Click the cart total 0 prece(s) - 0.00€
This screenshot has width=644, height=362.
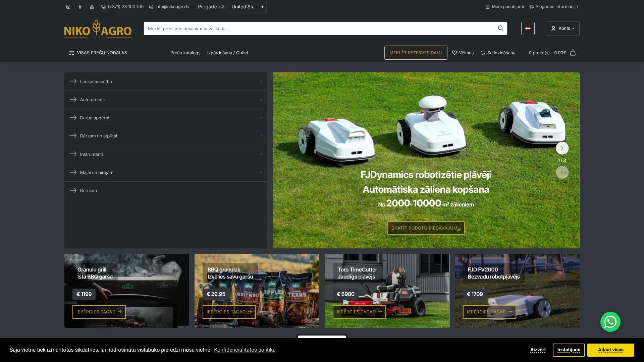[547, 53]
